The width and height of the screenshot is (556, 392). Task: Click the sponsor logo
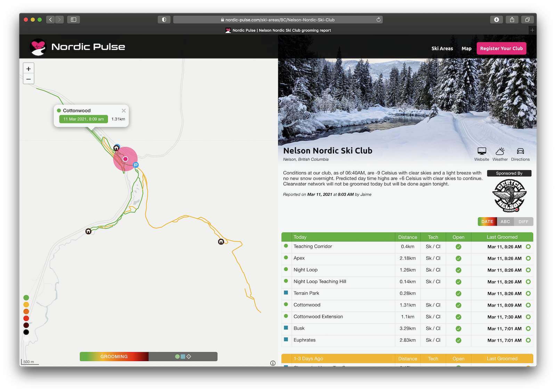509,195
